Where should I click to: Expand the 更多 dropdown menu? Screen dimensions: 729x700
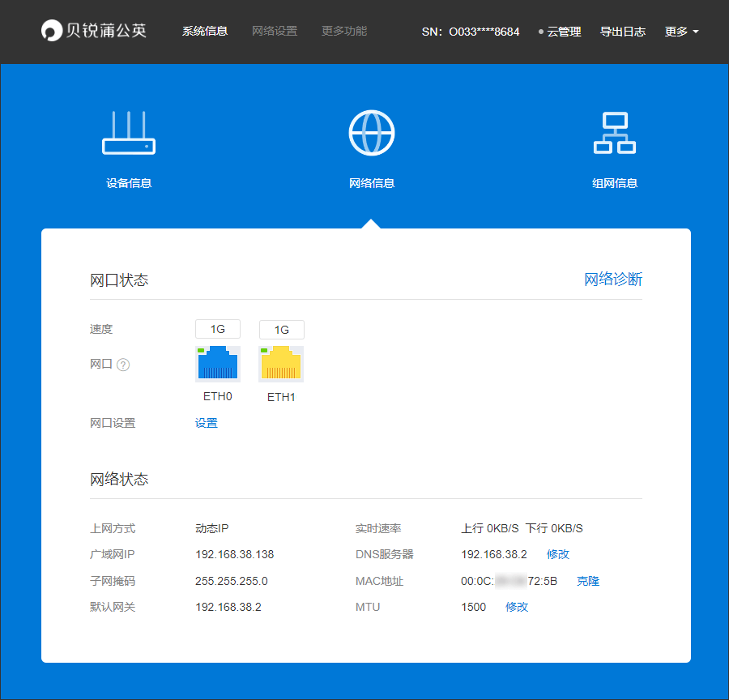681,32
